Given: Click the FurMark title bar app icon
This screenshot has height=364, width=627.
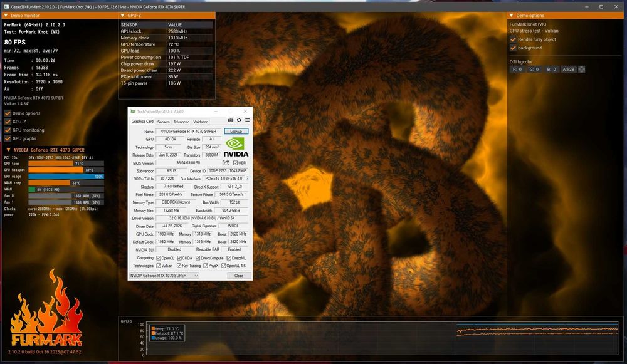Looking at the screenshot, I should click(x=6, y=7).
